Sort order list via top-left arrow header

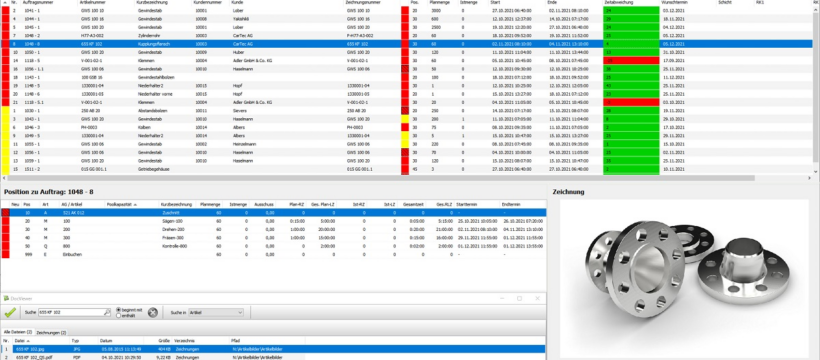[5, 3]
